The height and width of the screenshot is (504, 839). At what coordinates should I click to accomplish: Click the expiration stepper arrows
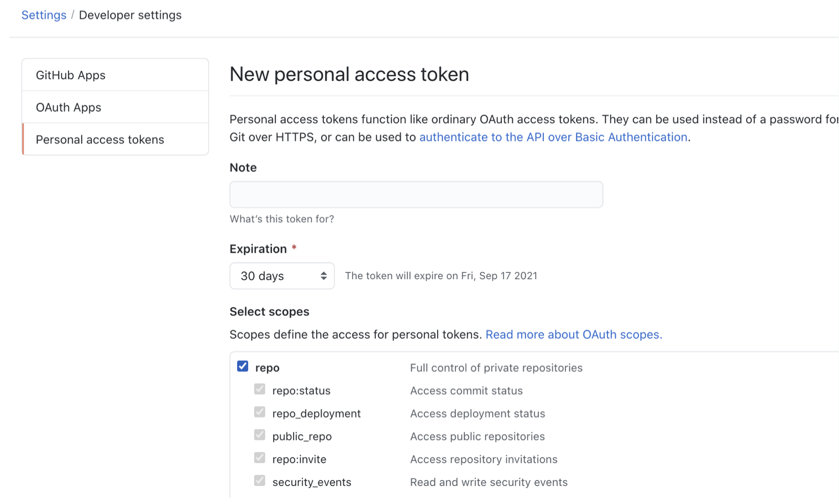click(323, 275)
